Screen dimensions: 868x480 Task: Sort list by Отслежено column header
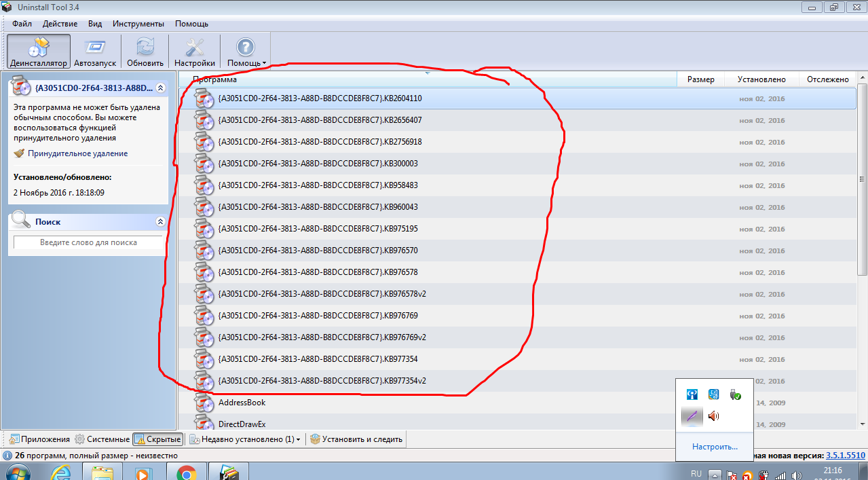click(828, 79)
